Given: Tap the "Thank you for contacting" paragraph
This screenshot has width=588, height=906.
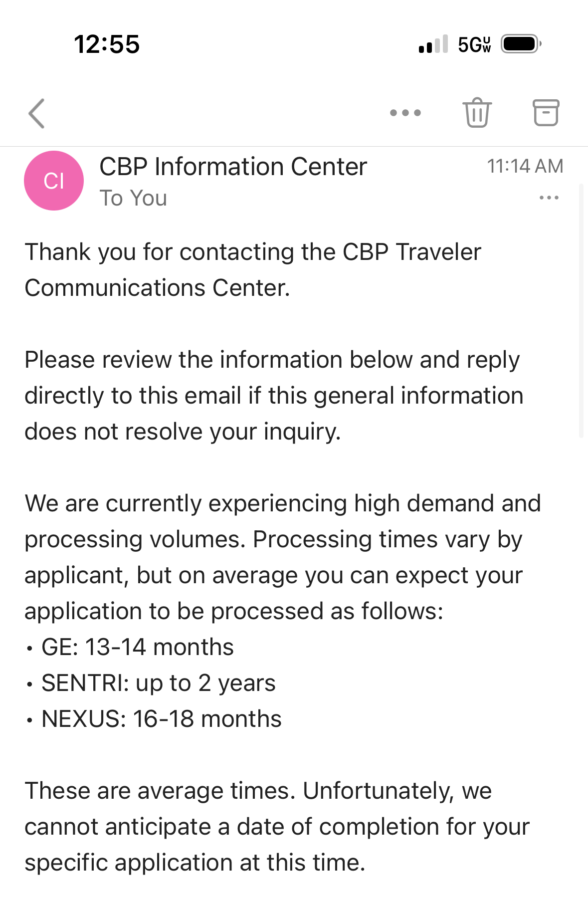Looking at the screenshot, I should [x=252, y=270].
